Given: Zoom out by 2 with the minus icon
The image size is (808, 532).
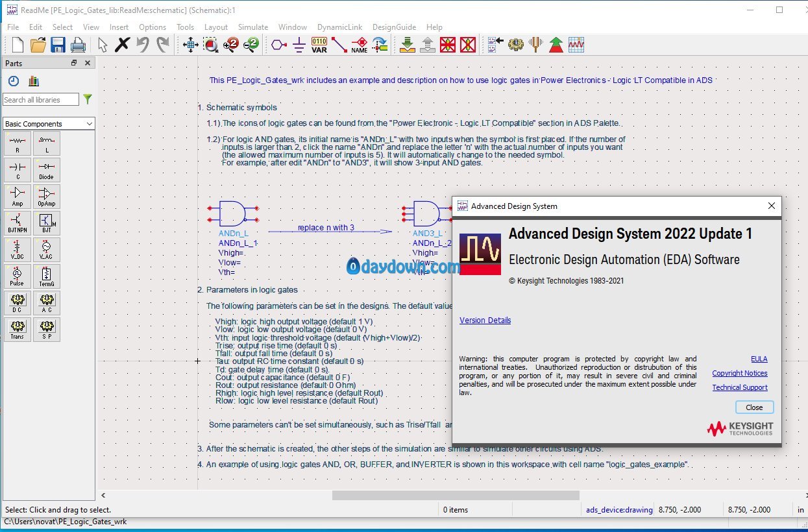Looking at the screenshot, I should click(251, 45).
